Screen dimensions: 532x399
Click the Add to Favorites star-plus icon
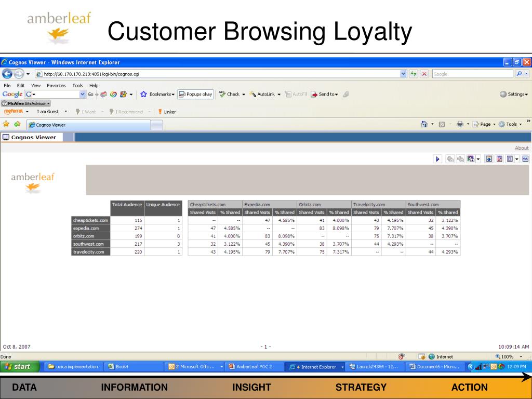(17, 125)
